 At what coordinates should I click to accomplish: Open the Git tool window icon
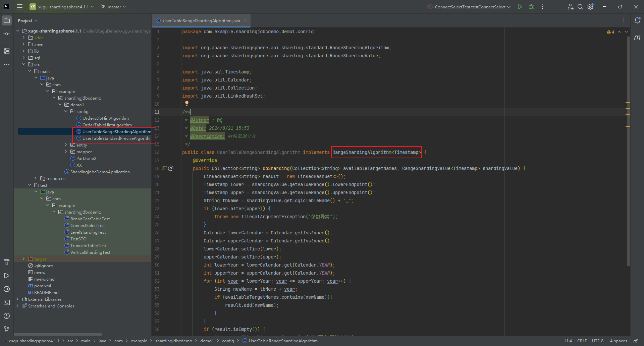pyautogui.click(x=7, y=329)
